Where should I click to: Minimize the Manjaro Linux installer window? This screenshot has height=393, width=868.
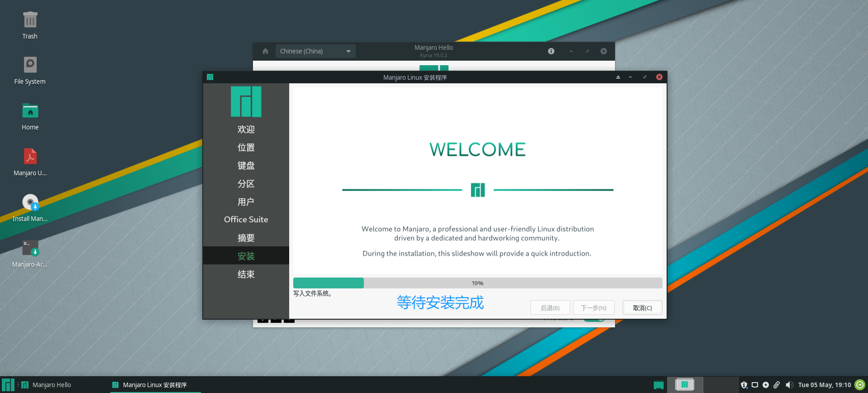click(630, 77)
